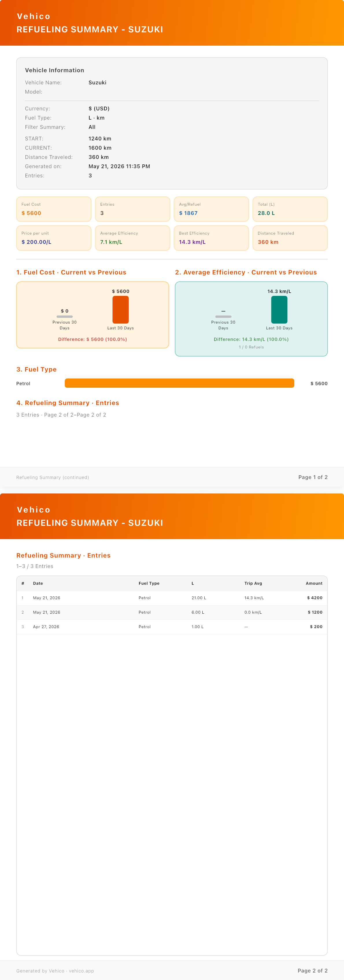The height and width of the screenshot is (980, 344).
Task: Select the Currency value "$ (USD)"
Action: click(99, 108)
